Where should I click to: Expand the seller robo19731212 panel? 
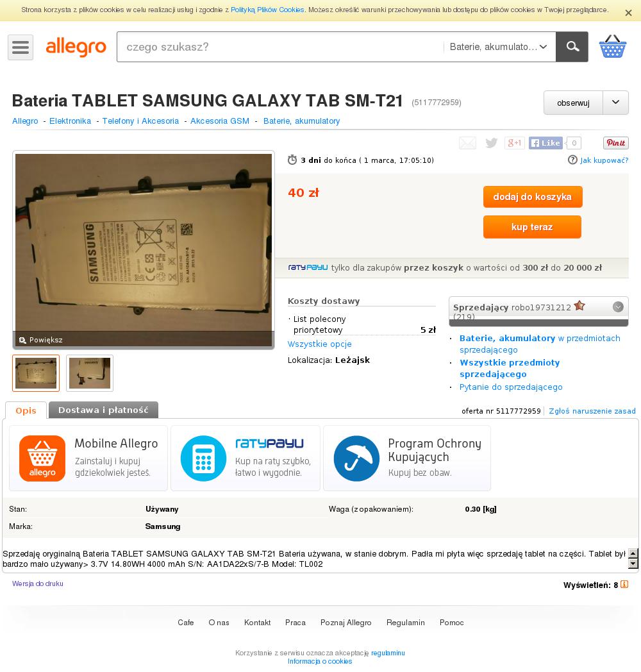coord(618,307)
